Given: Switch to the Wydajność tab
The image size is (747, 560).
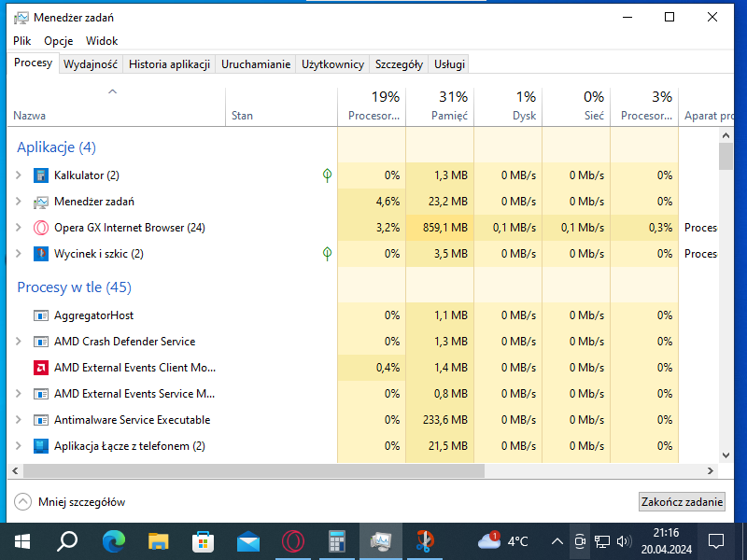Looking at the screenshot, I should (x=91, y=64).
